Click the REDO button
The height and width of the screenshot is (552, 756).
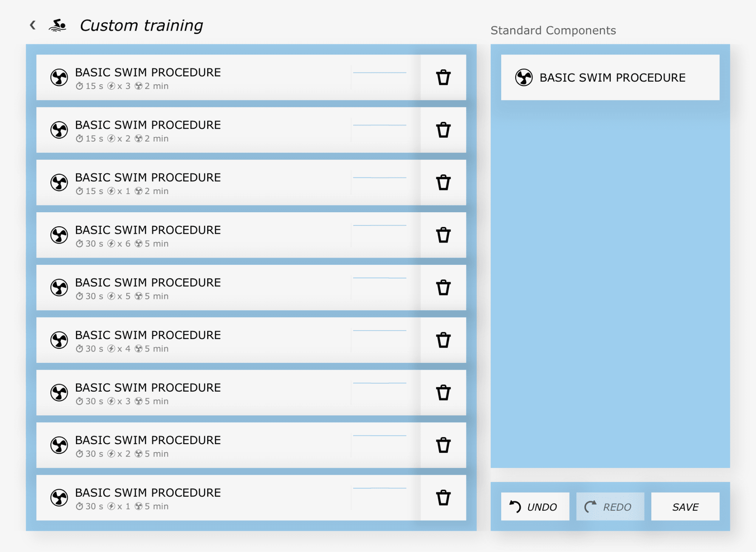[x=610, y=507]
